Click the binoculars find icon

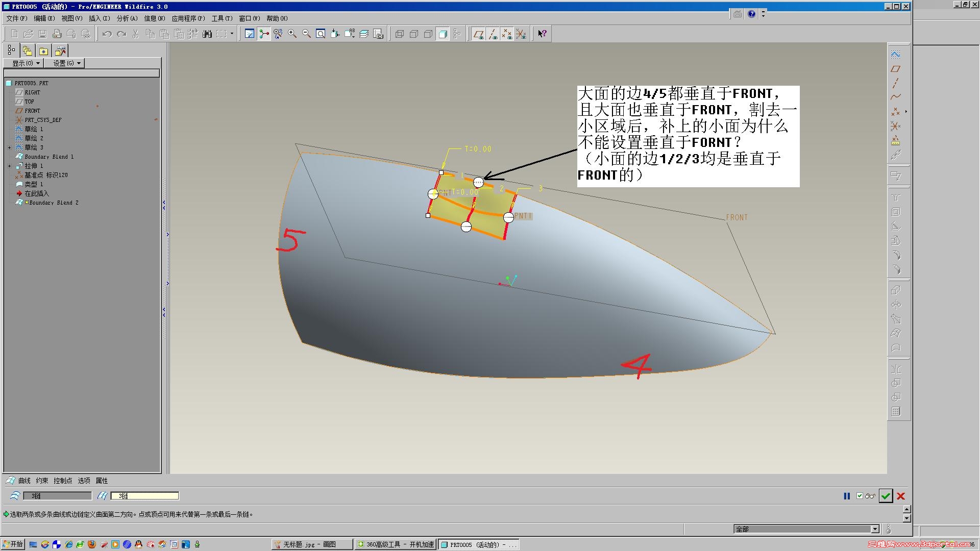click(x=207, y=34)
